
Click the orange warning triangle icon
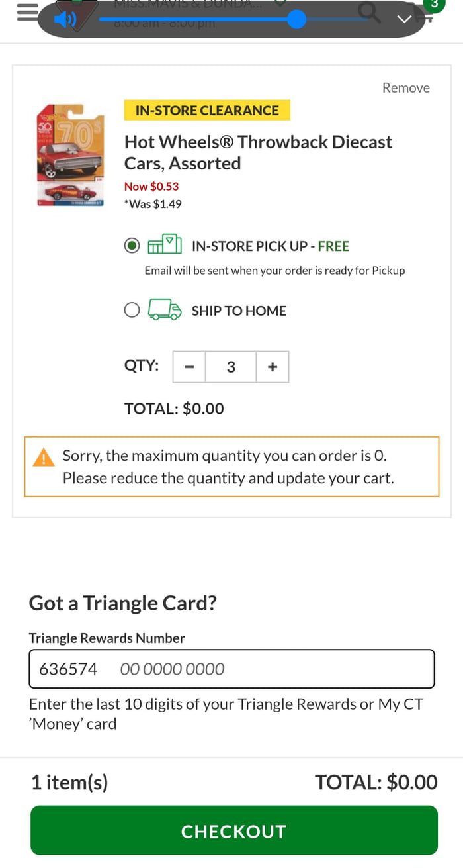pyautogui.click(x=44, y=457)
